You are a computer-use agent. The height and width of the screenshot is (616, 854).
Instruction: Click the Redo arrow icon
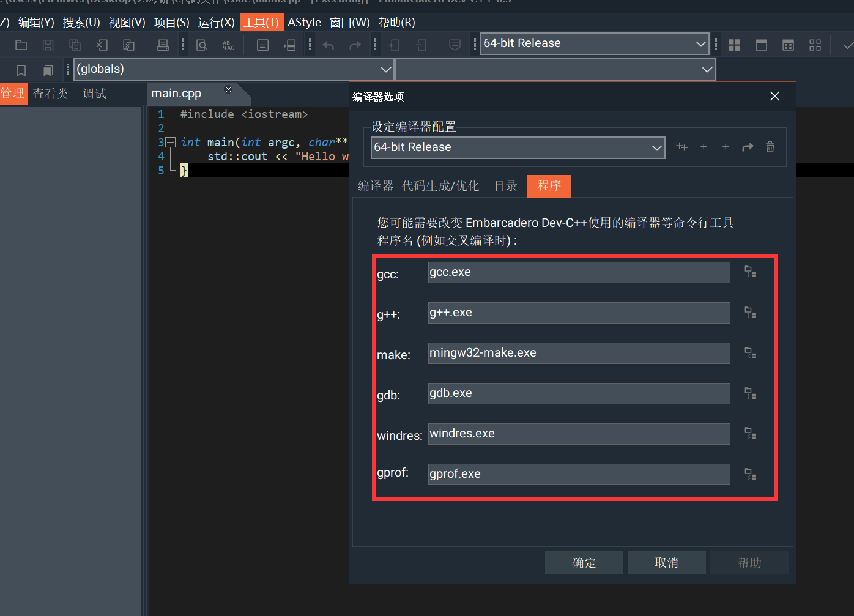[x=355, y=45]
